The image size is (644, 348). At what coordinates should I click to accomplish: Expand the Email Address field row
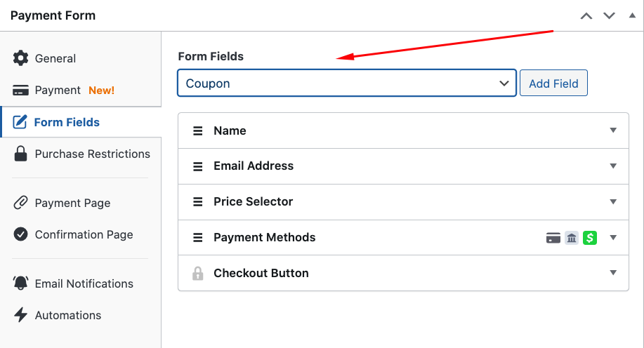point(613,166)
